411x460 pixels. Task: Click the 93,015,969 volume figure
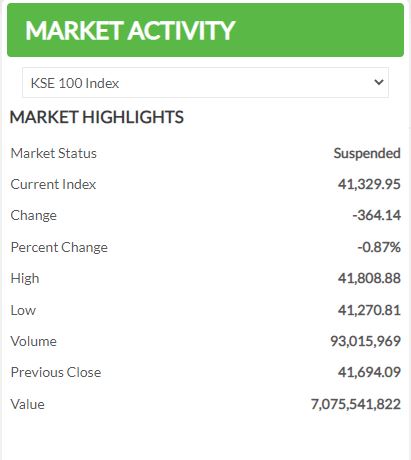point(365,341)
